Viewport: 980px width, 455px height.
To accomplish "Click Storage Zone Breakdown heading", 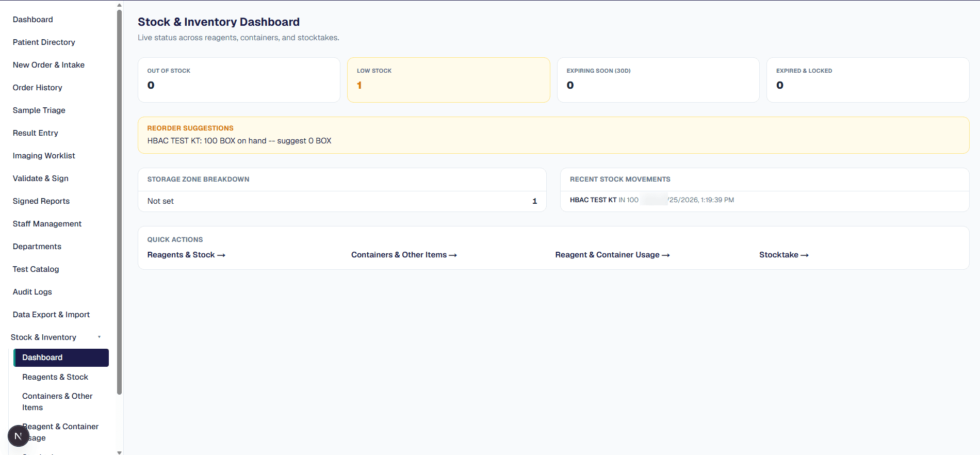I will pos(198,179).
